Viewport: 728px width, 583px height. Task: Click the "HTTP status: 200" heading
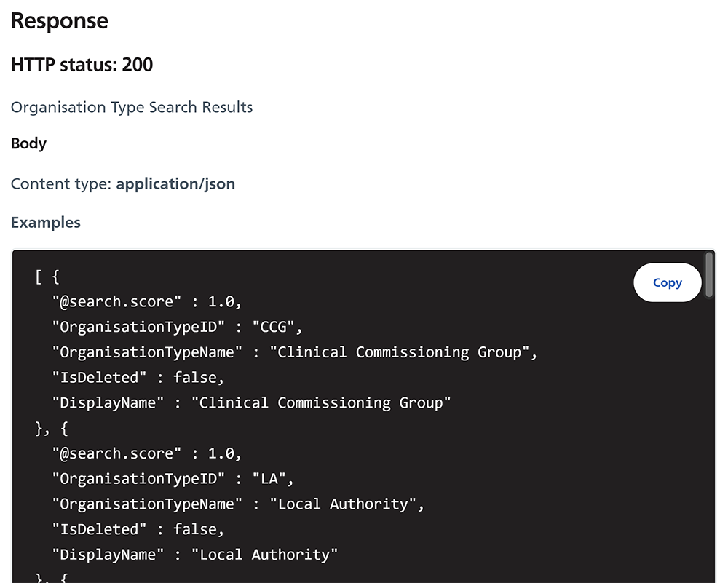82,65
